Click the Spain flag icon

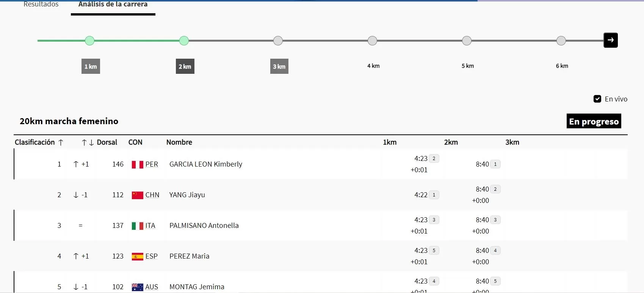pos(137,256)
